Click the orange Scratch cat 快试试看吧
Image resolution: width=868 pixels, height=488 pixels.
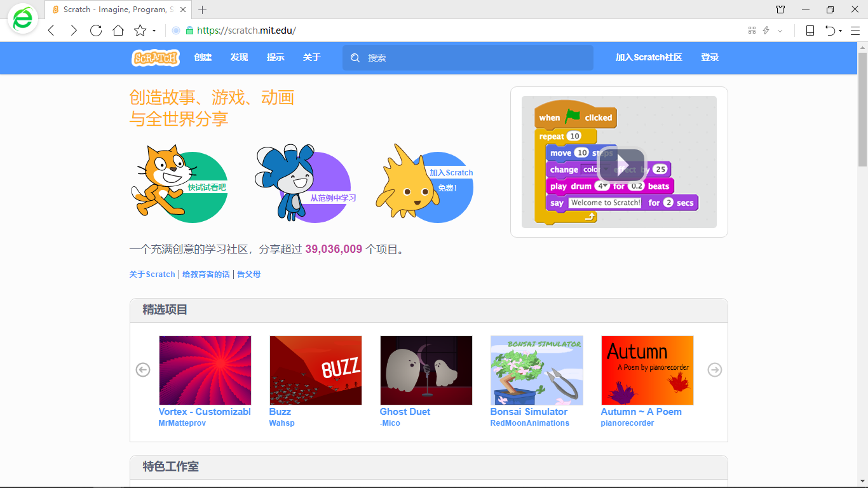pyautogui.click(x=179, y=184)
